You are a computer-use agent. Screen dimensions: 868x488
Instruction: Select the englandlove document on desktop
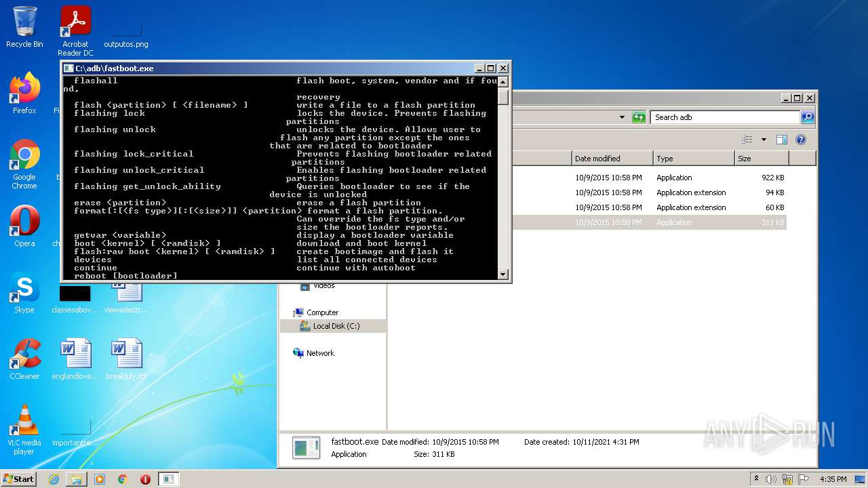(x=75, y=359)
